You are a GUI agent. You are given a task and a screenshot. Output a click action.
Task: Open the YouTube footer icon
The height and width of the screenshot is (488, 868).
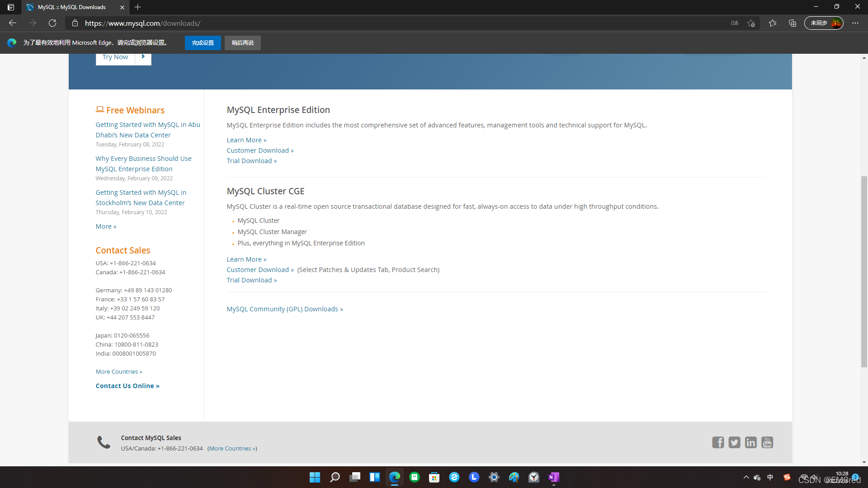pyautogui.click(x=767, y=442)
